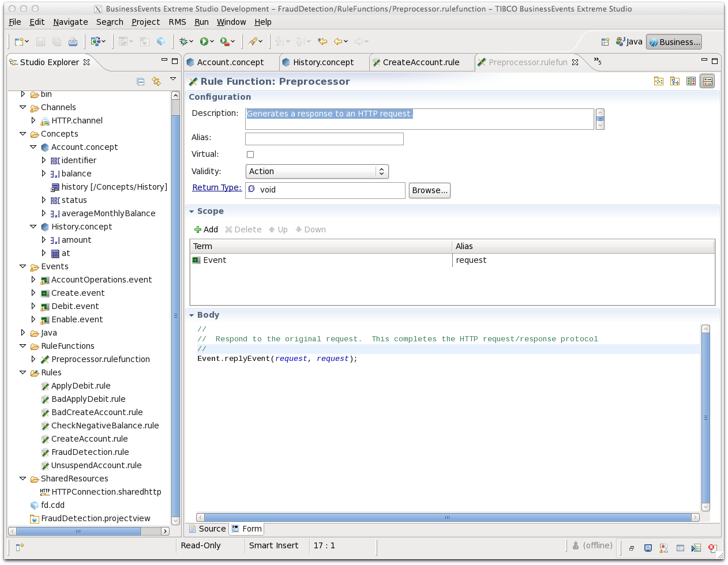Select FraudDetection.rule in the tree

click(90, 452)
